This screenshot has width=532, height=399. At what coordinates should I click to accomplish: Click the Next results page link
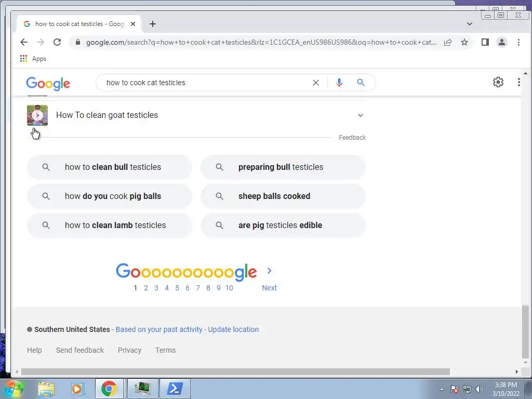[x=269, y=288]
